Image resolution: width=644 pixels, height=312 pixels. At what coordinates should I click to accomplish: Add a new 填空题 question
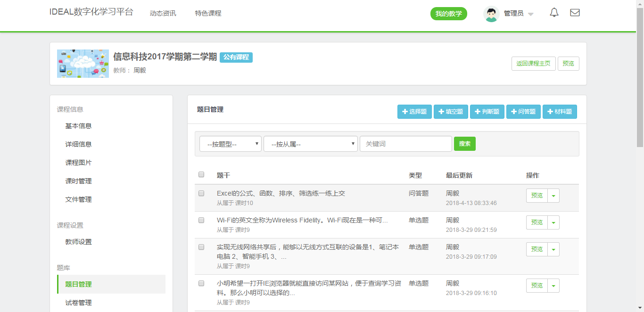[451, 112]
